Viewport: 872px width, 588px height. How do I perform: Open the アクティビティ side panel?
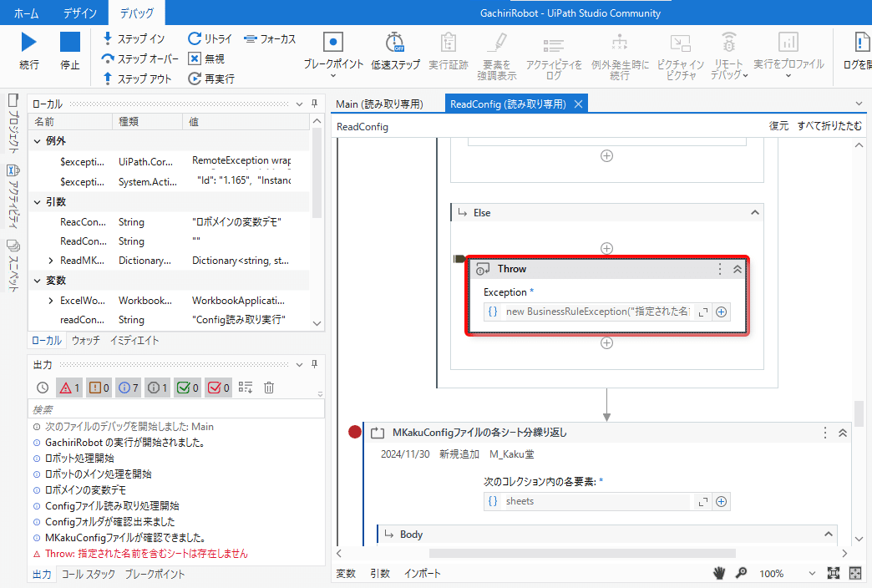[13, 195]
